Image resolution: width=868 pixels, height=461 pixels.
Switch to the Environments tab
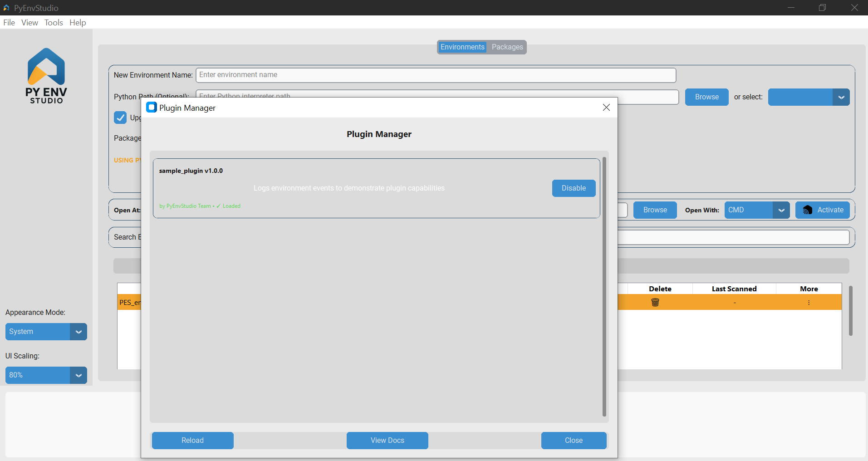pos(462,47)
